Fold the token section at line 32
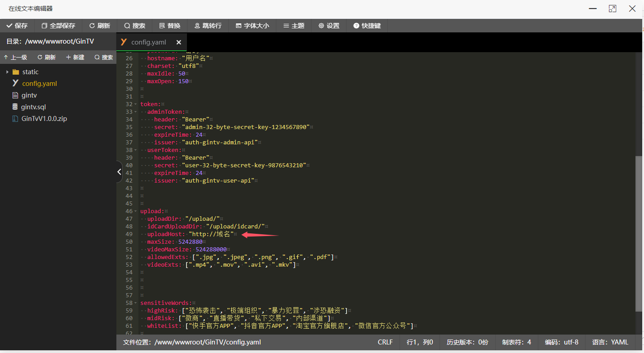 click(x=137, y=104)
